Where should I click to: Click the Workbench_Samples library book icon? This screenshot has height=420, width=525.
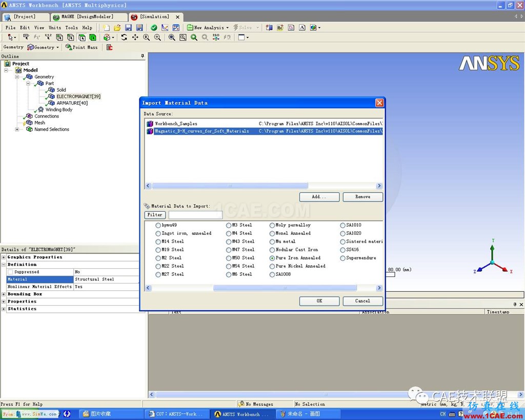(150, 124)
